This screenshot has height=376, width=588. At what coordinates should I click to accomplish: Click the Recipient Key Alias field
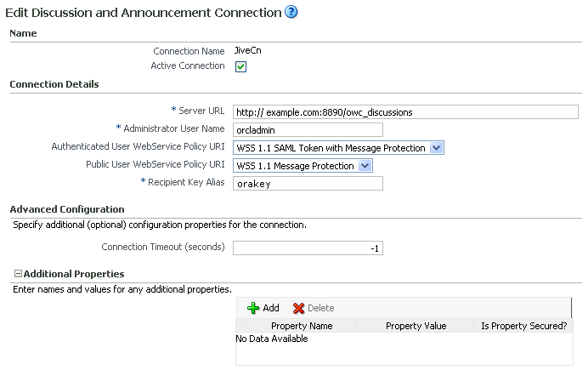(308, 184)
